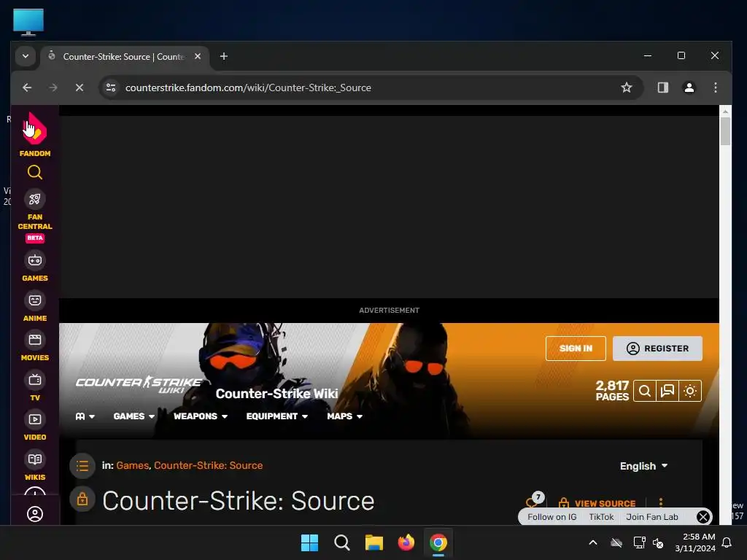Open the table of contents list icon

tap(82, 466)
